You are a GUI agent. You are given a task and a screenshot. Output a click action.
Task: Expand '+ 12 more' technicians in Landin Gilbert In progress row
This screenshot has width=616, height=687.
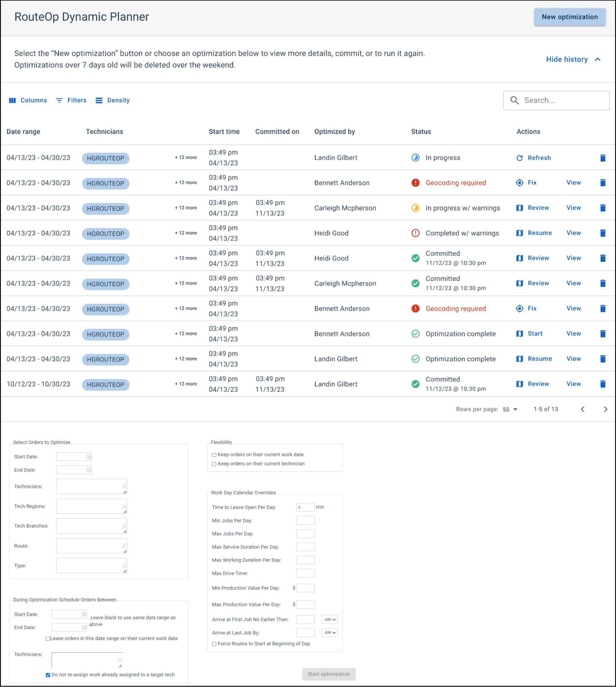185,157
